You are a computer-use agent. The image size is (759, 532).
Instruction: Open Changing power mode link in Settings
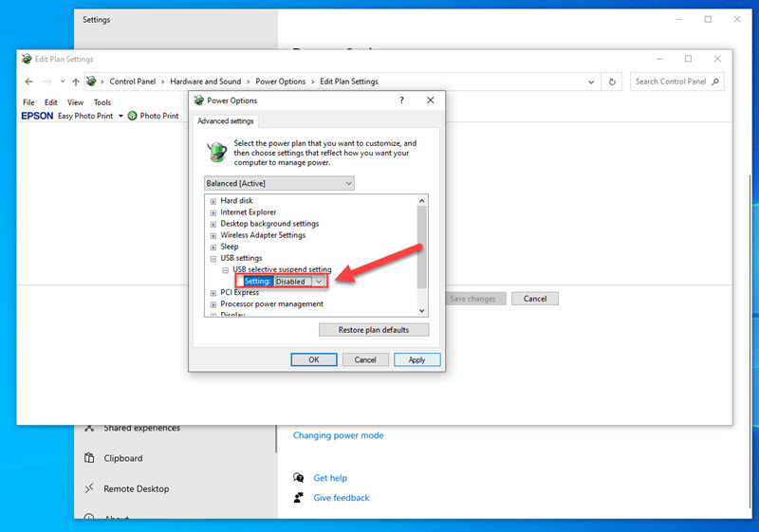[338, 435]
